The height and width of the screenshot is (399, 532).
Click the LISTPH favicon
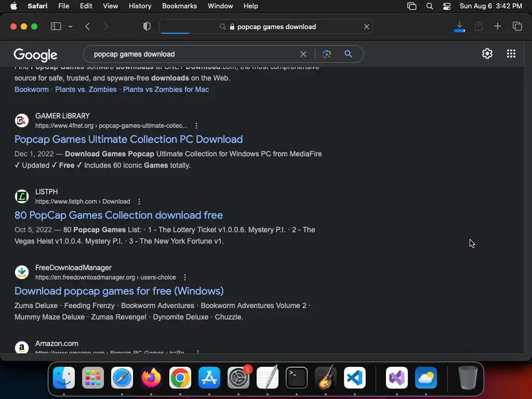(22, 196)
